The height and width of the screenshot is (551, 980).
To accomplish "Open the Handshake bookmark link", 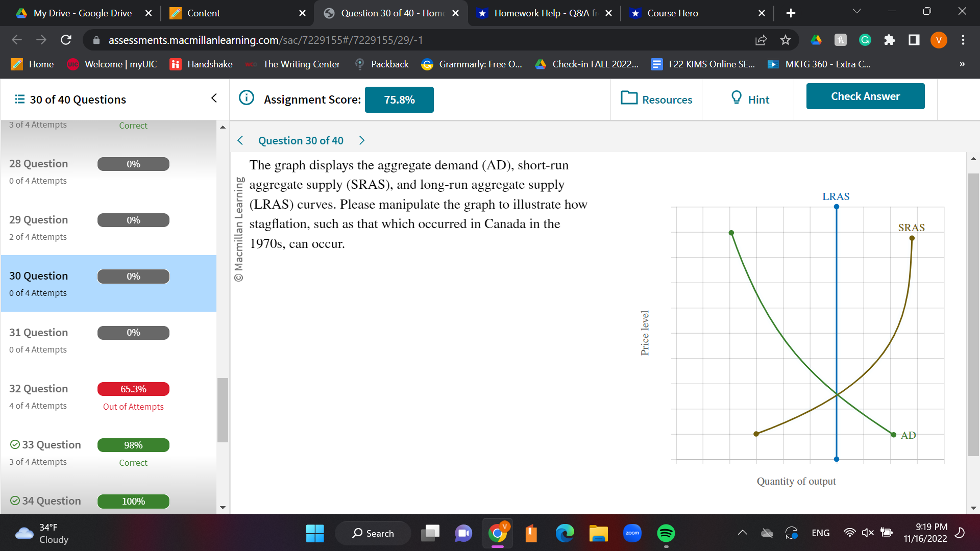I will [200, 64].
